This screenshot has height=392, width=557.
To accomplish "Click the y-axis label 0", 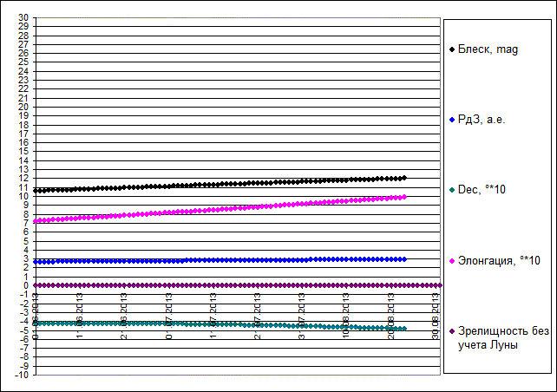I will tap(26, 285).
